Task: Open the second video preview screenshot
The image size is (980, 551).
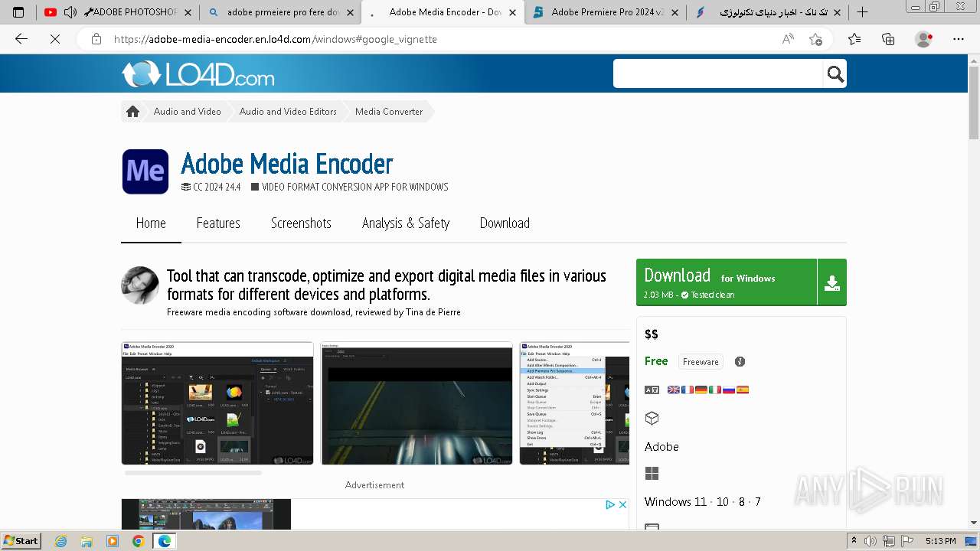Action: (x=416, y=403)
